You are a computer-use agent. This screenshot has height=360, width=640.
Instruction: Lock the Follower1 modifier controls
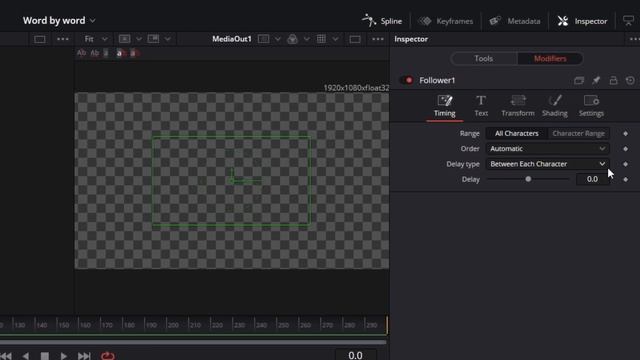(x=613, y=80)
